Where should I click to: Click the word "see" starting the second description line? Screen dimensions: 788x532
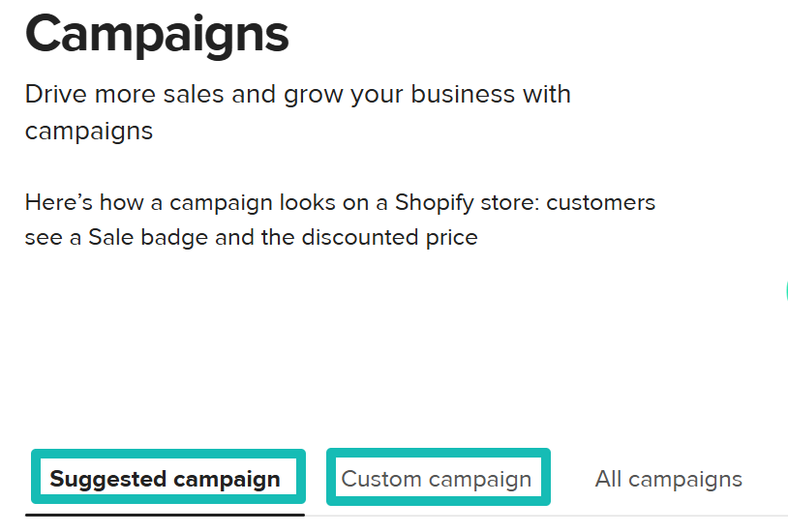pyautogui.click(x=44, y=237)
